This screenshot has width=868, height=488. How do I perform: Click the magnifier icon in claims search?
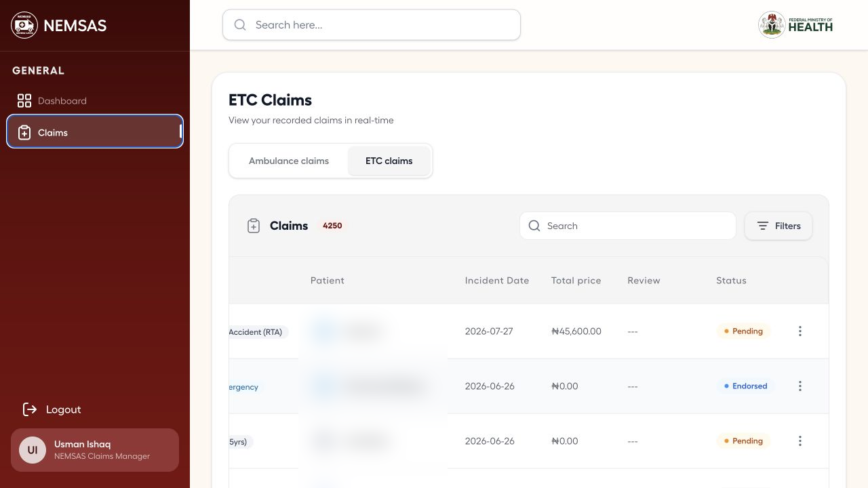tap(534, 226)
